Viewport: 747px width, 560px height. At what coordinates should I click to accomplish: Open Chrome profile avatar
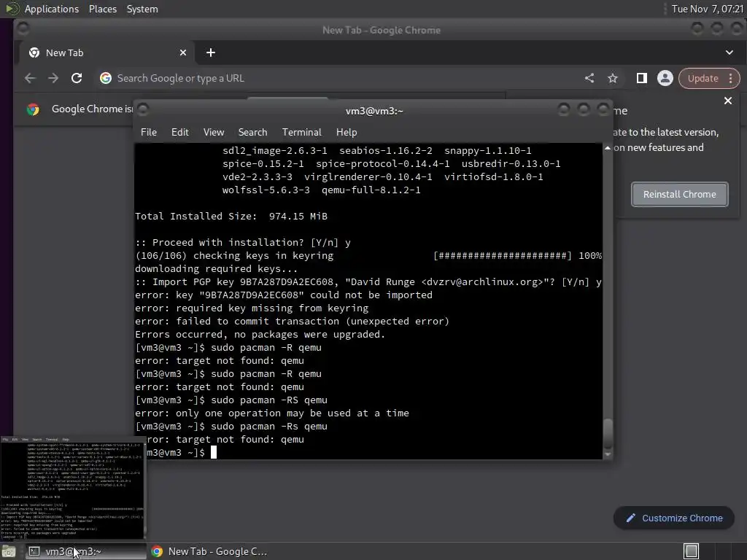click(x=665, y=78)
